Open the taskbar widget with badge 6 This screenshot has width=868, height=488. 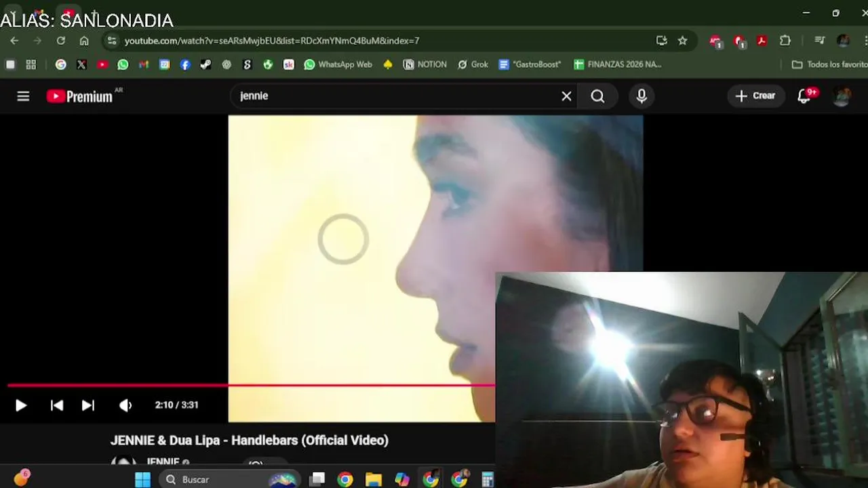coord(21,479)
